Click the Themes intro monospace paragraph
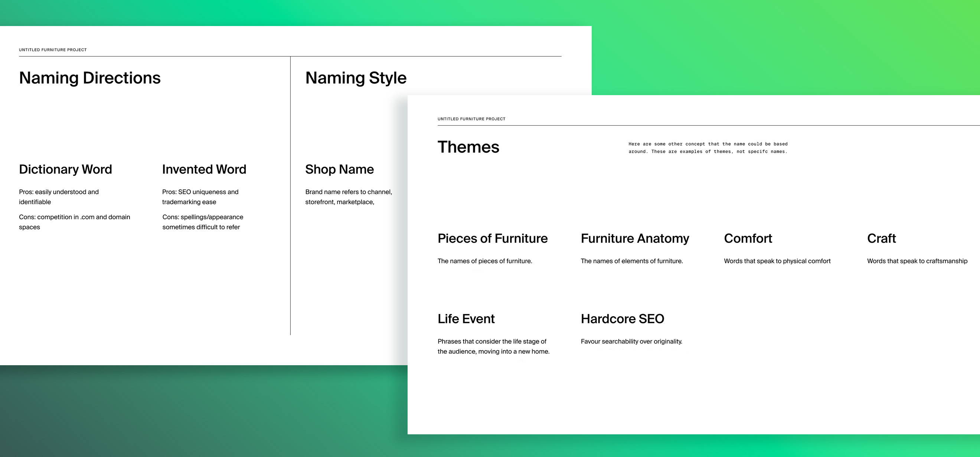 (x=708, y=148)
